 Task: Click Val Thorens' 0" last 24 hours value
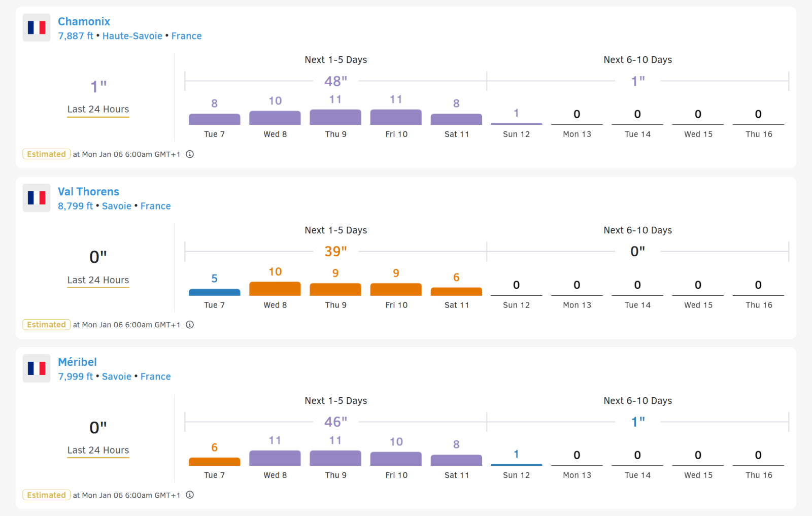point(98,257)
